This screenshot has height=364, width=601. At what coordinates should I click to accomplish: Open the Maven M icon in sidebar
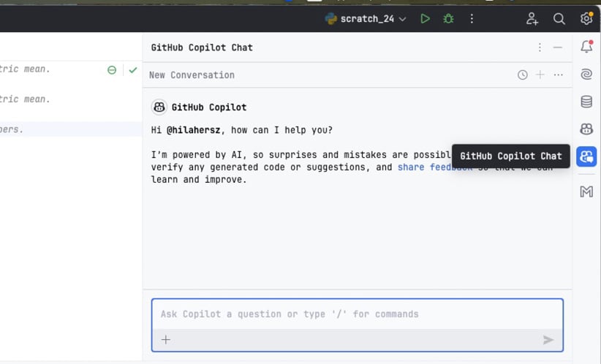[x=586, y=192]
